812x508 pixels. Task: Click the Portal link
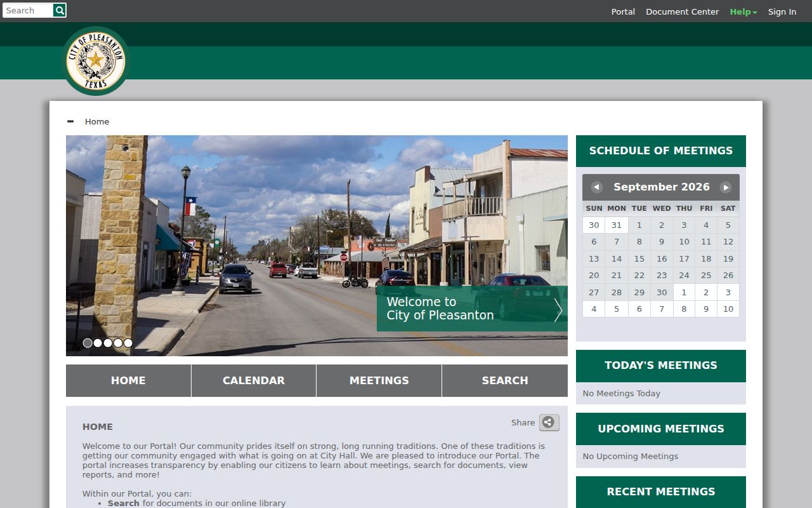[623, 11]
